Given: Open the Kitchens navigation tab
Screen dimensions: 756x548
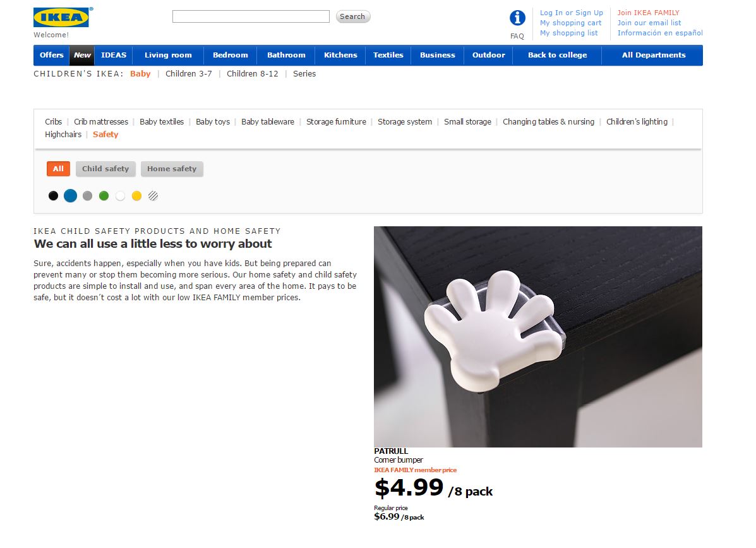Looking at the screenshot, I should coord(340,55).
